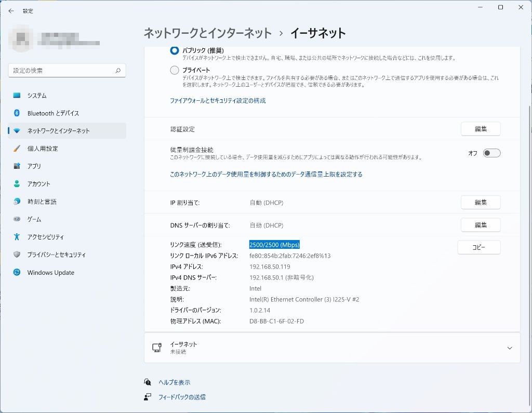
Task: Click ネットワークとインターネット breadcrumb heading
Action: coord(207,33)
